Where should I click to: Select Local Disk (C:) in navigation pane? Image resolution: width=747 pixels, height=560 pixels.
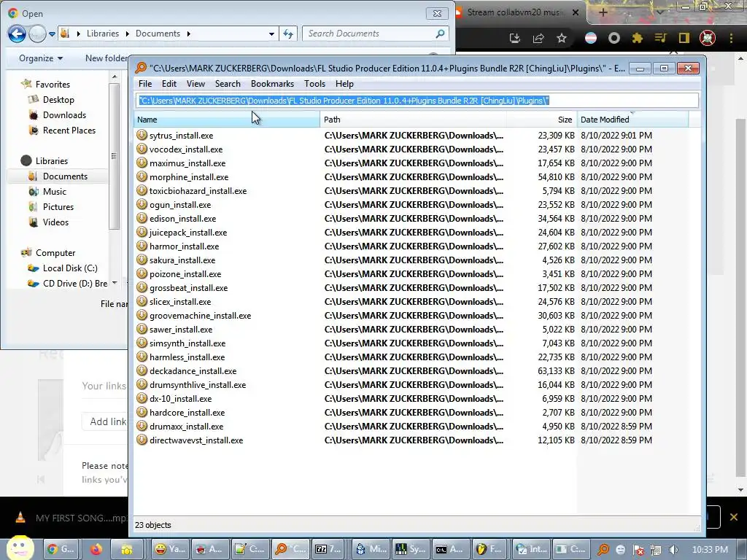point(69,268)
